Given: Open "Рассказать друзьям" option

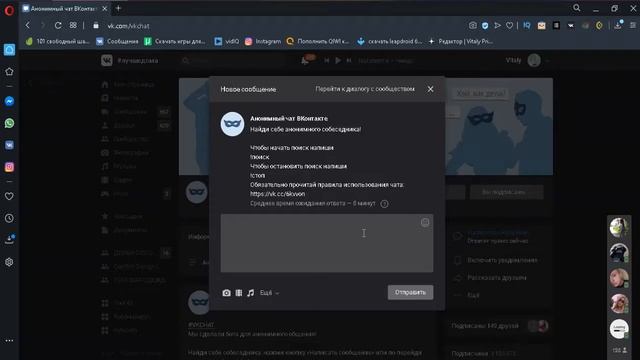Looking at the screenshot, I should click(497, 278).
